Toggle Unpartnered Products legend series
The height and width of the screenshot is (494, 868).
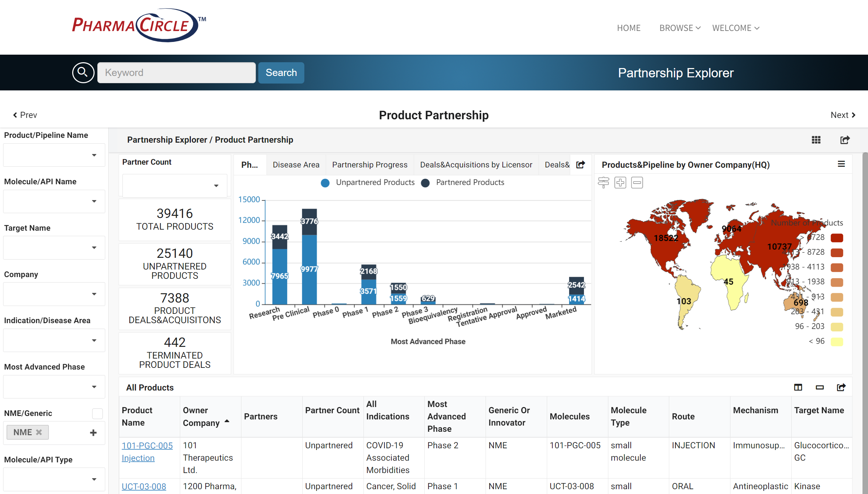pyautogui.click(x=368, y=183)
